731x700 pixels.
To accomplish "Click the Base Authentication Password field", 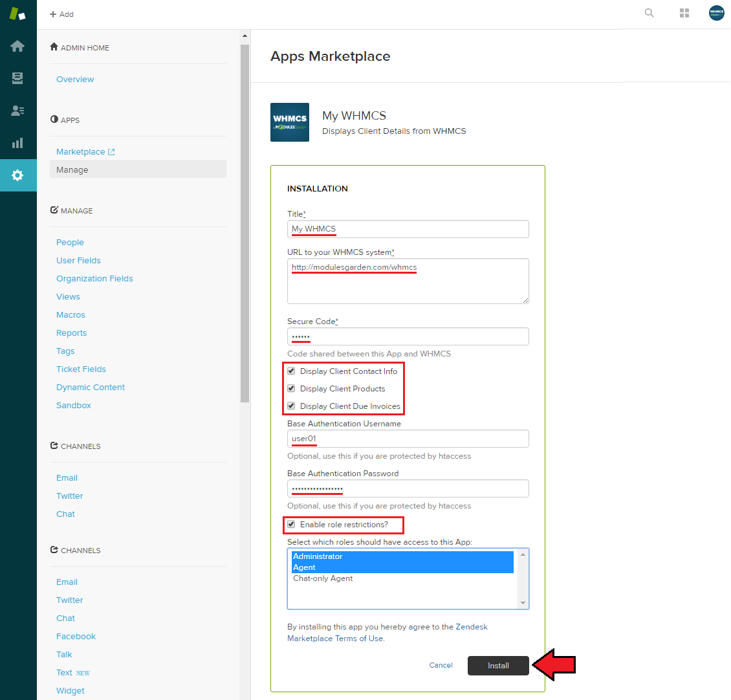I will [408, 488].
